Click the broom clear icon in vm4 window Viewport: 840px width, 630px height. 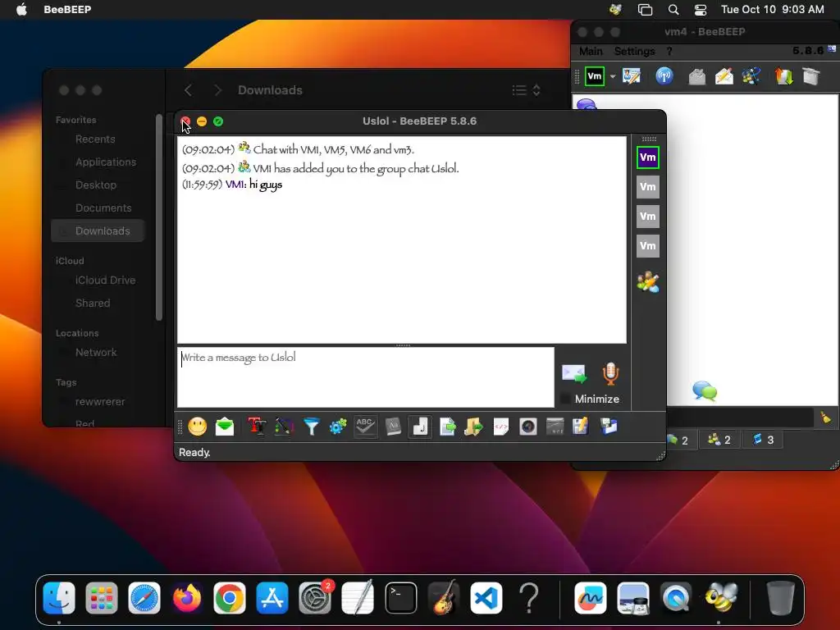click(825, 418)
